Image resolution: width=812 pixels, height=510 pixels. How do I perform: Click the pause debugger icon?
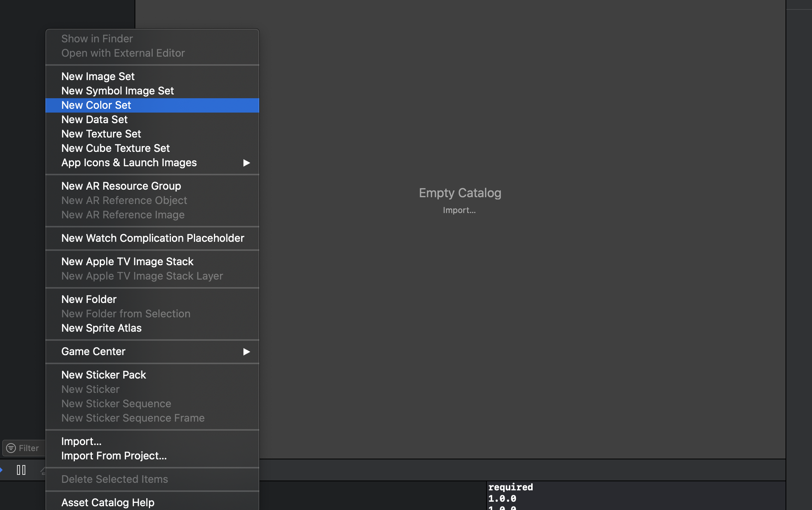pos(21,470)
